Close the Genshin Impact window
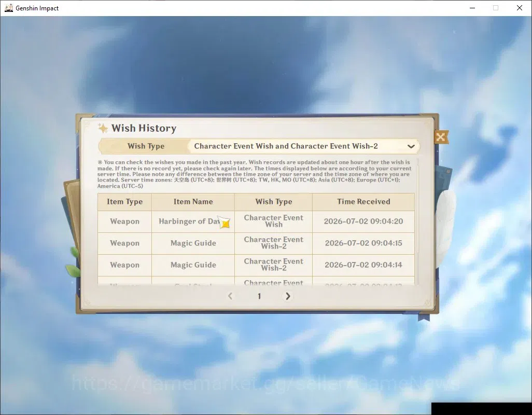 (520, 8)
